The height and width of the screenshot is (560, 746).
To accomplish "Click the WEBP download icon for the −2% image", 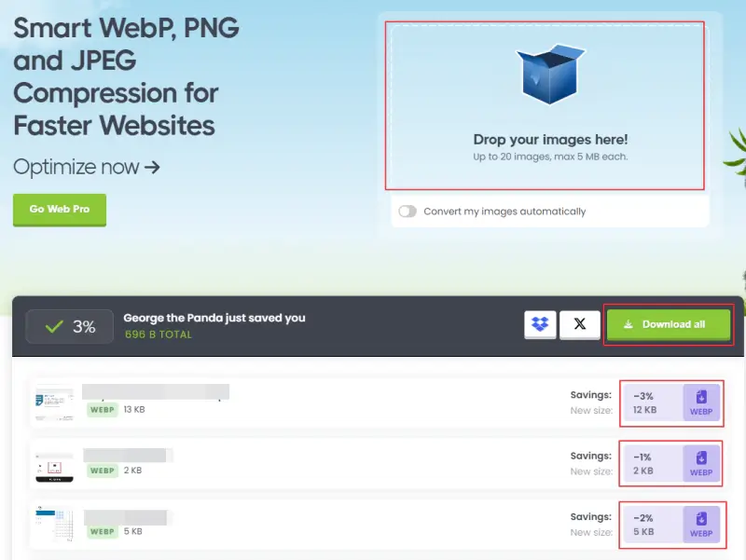I will point(701,525).
